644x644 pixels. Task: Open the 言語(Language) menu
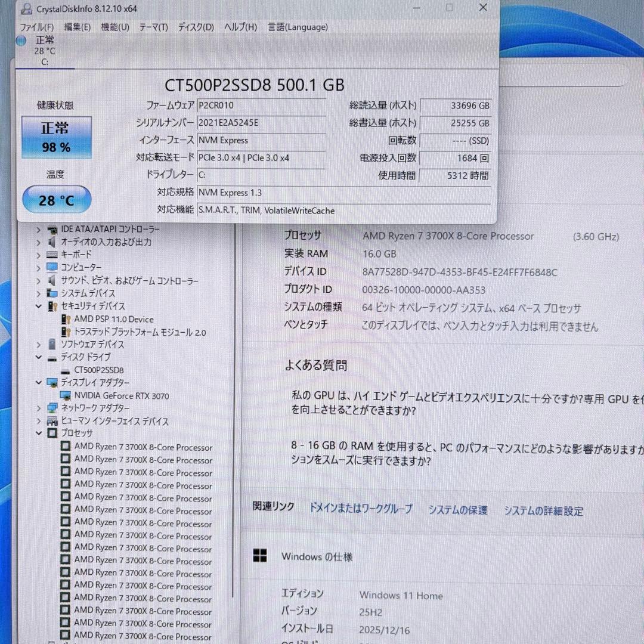tap(298, 27)
